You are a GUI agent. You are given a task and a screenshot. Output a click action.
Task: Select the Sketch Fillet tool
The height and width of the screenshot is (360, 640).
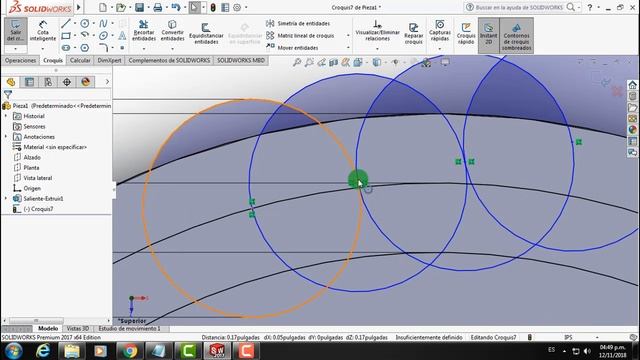(x=103, y=48)
